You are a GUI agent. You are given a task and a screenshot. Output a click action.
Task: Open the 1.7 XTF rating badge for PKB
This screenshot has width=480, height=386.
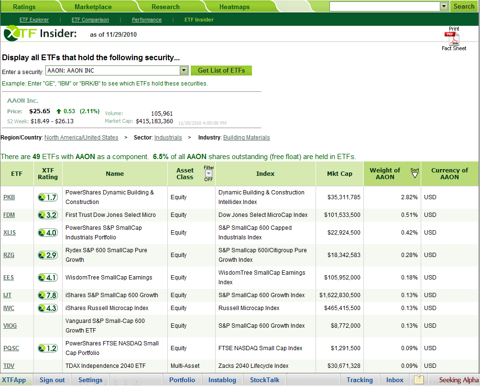click(x=48, y=197)
